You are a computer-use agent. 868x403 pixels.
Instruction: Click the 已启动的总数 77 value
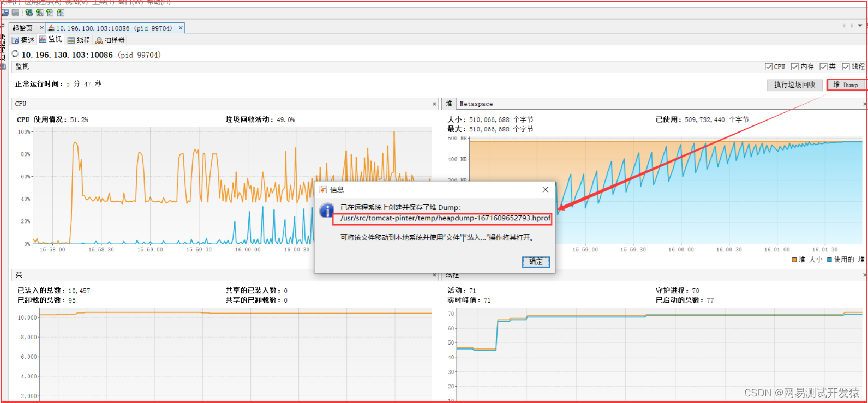point(710,300)
